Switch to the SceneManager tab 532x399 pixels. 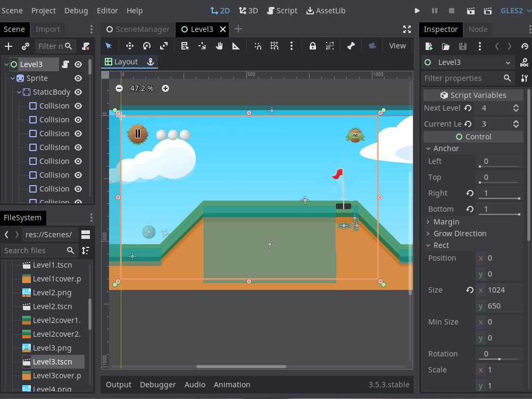click(x=138, y=29)
